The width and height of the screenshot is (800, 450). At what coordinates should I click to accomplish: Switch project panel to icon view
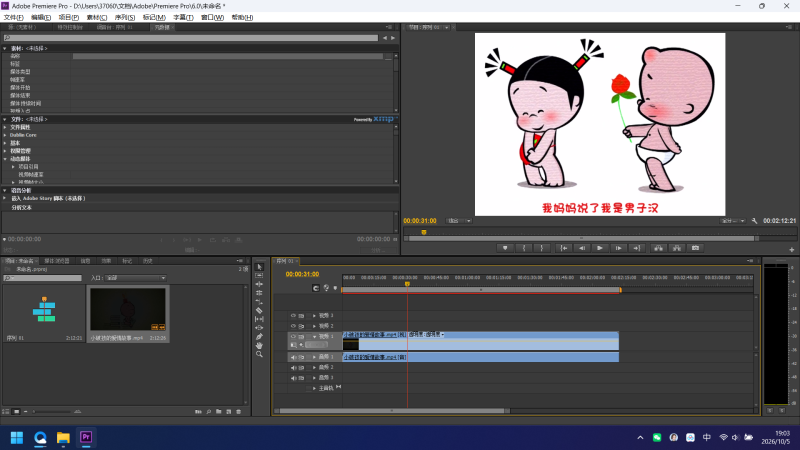pyautogui.click(x=16, y=412)
